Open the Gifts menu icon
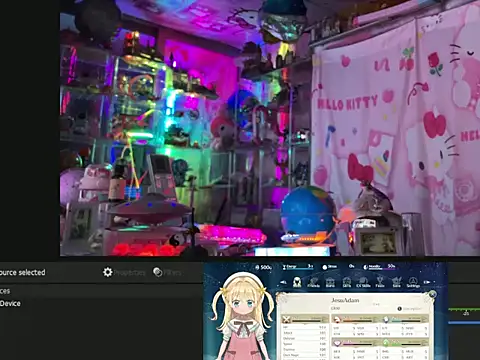Image resolution: width=480 pixels, height=360 pixels. point(347,283)
